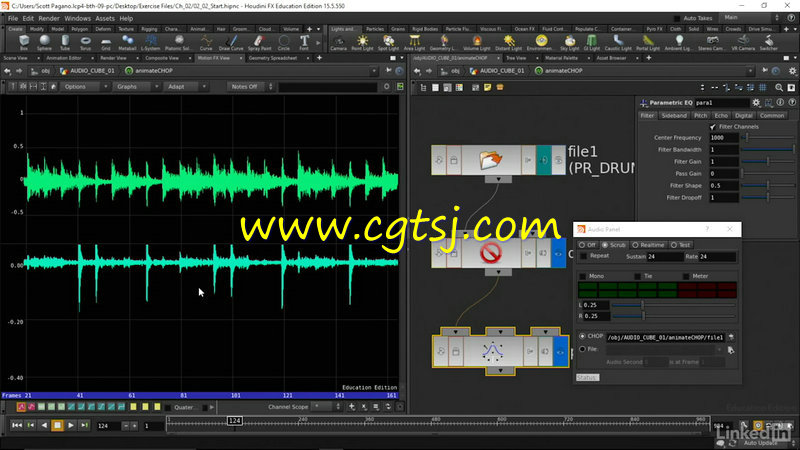800x450 pixels.
Task: Open the Windows menu
Action: click(77, 18)
